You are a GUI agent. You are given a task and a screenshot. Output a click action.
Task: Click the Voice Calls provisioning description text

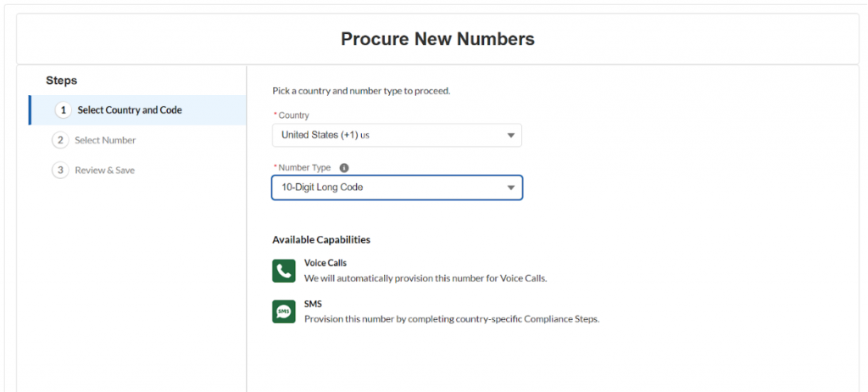426,278
